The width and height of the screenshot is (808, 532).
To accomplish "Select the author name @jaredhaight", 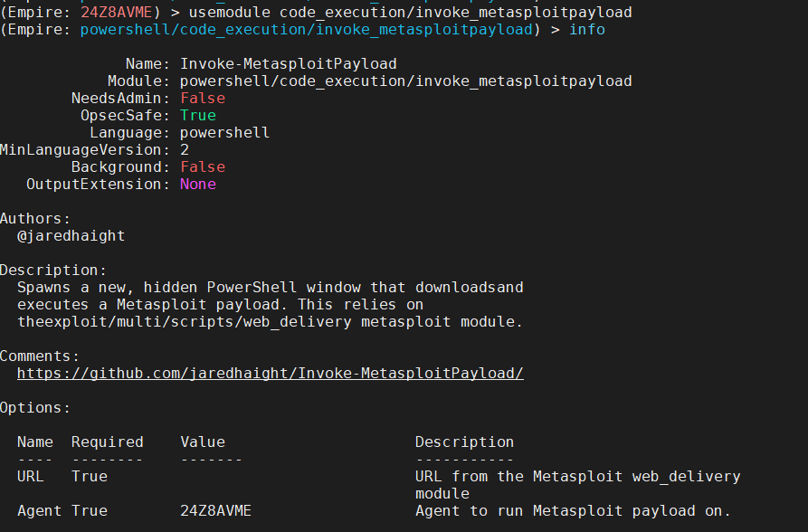I will tap(60, 235).
